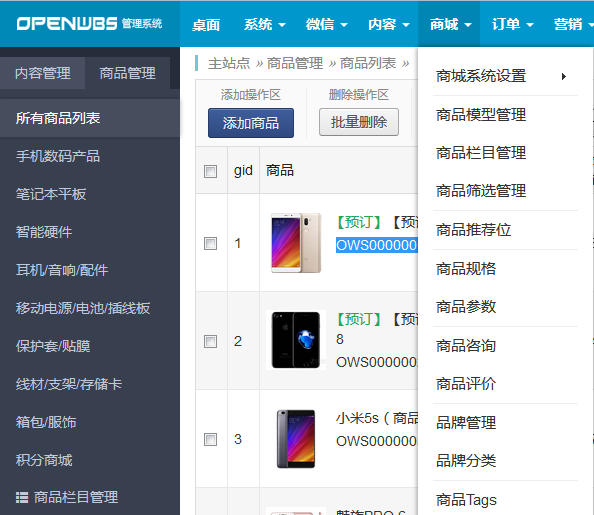
Task: Select 商品规格 menu entry
Action: coord(466,269)
